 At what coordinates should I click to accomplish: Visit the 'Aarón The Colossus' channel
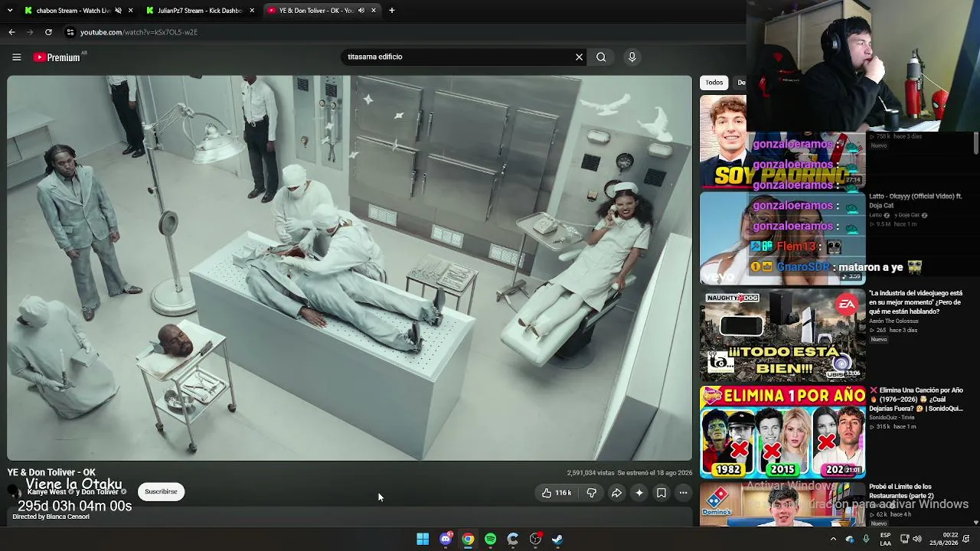pos(893,321)
